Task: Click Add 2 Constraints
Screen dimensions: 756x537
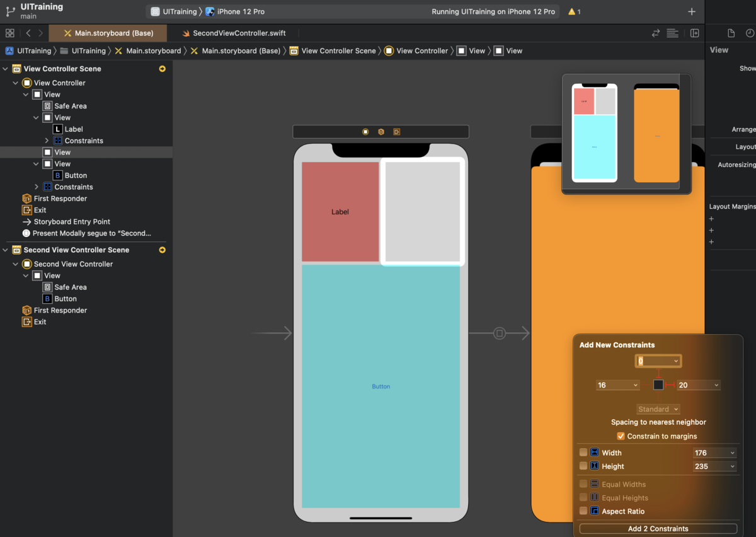Action: pyautogui.click(x=658, y=529)
